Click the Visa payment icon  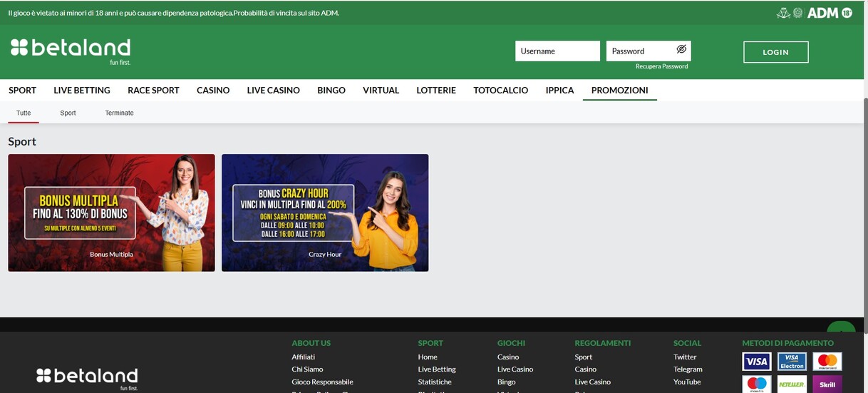[x=756, y=362]
